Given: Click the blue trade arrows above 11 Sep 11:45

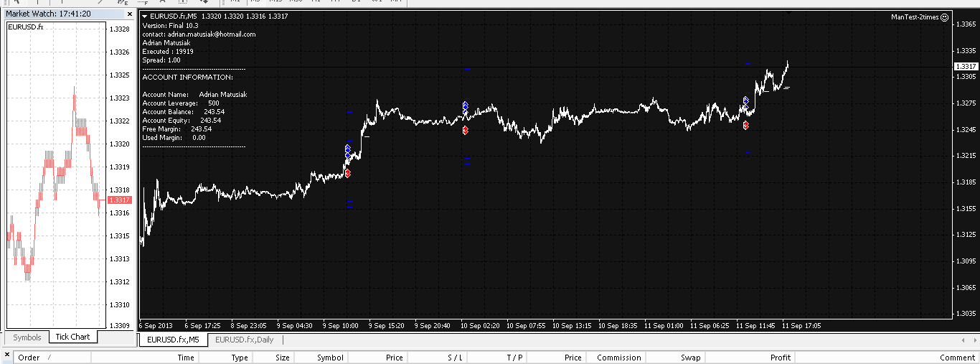Looking at the screenshot, I should pos(746,103).
